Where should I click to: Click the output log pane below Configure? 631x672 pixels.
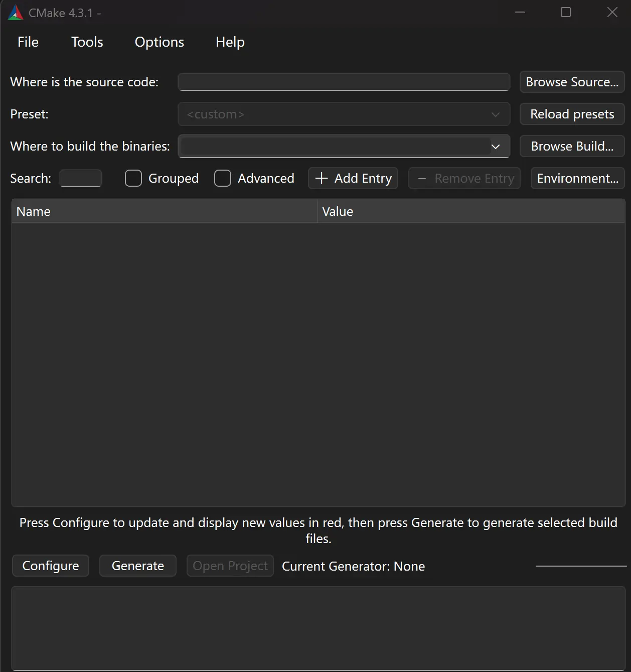point(319,627)
